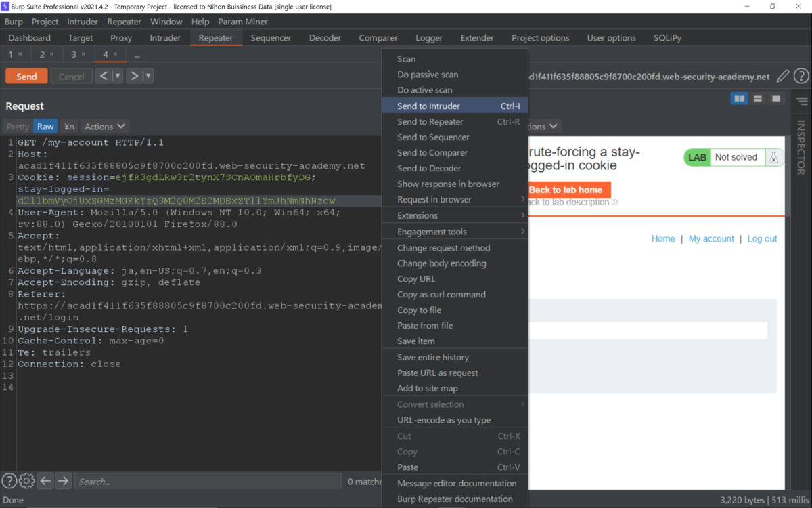Click the search help question mark icon
The image size is (812, 508).
[x=9, y=481]
